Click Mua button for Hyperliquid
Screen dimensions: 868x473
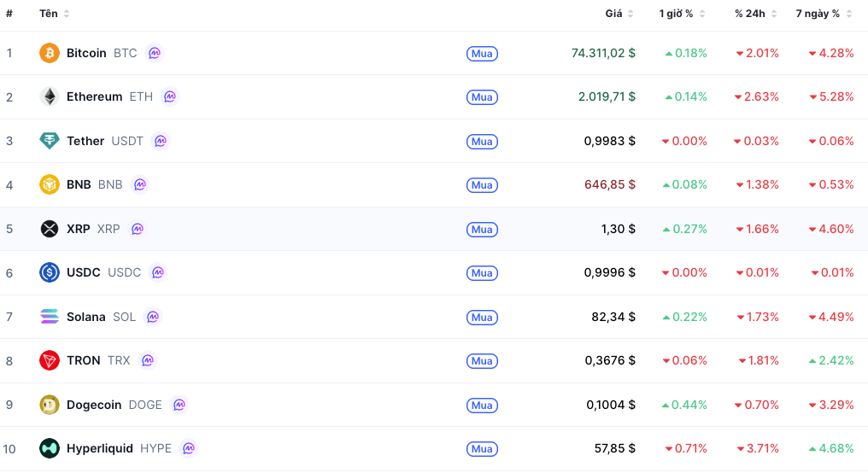(x=482, y=449)
